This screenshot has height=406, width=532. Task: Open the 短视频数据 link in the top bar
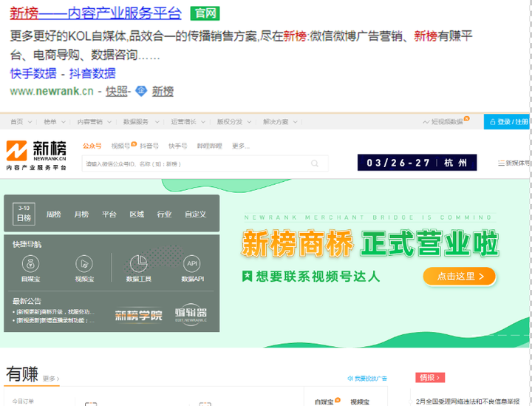coord(446,121)
